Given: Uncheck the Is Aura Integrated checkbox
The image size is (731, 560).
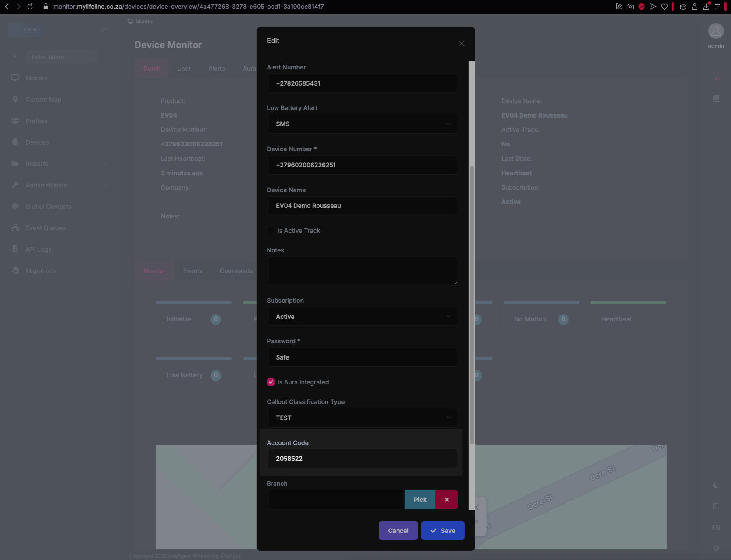Looking at the screenshot, I should 271,382.
